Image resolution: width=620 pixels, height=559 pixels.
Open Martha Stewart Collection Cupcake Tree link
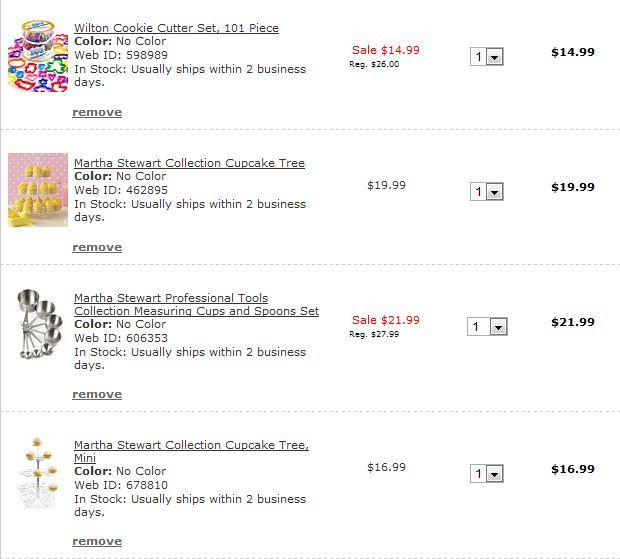pyautogui.click(x=189, y=163)
